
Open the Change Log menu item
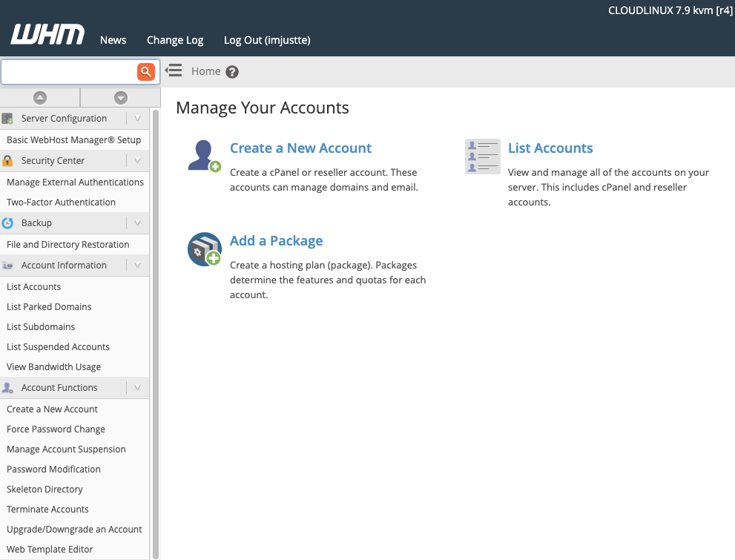tap(175, 40)
